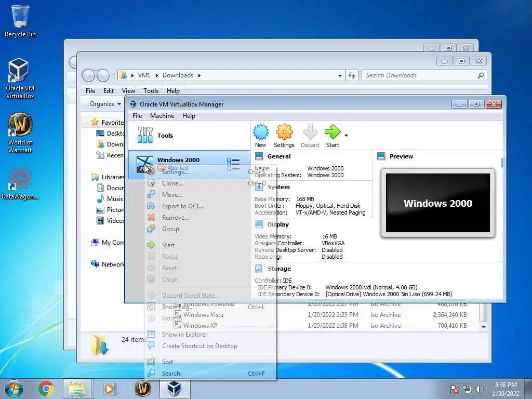Click the Remove red X menu icon

(151, 218)
